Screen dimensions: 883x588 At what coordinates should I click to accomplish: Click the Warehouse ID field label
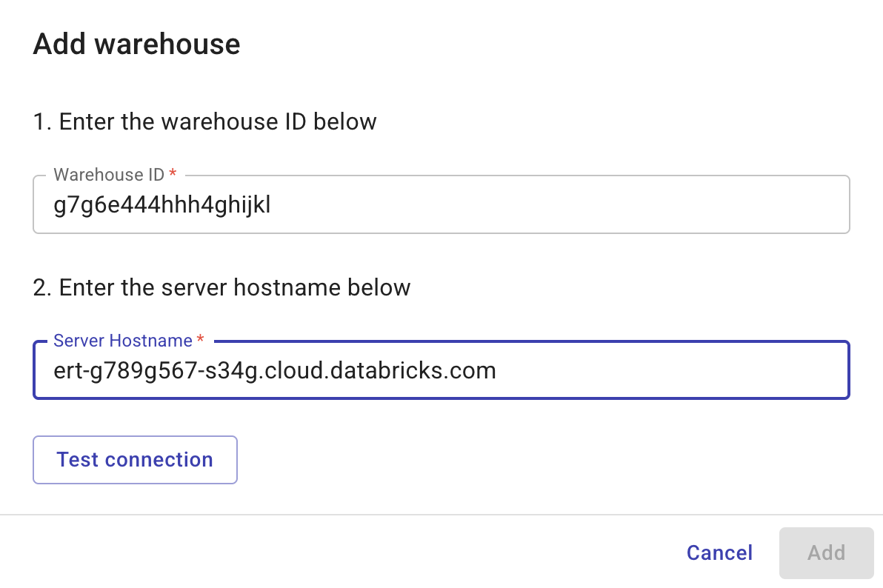coord(107,175)
